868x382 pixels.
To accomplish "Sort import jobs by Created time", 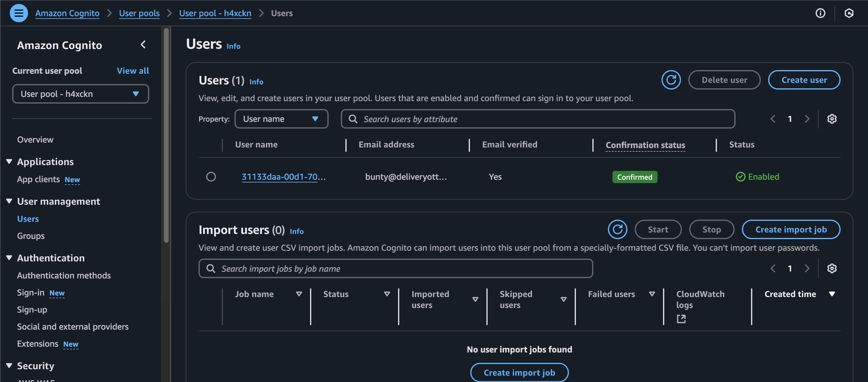I will click(x=832, y=294).
